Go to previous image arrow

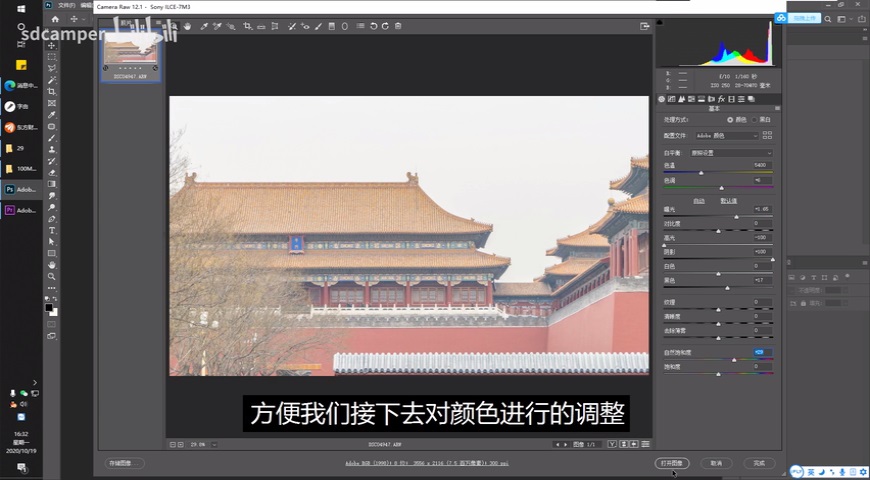coord(557,444)
